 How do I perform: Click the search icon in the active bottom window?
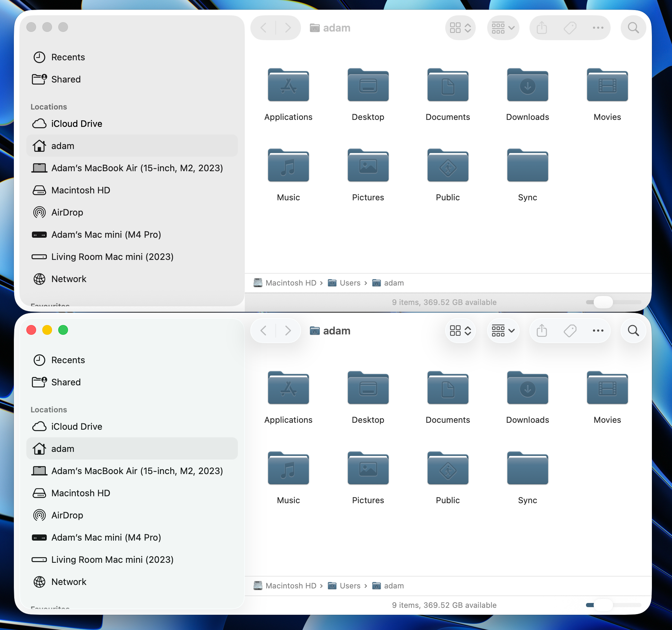pos(633,331)
